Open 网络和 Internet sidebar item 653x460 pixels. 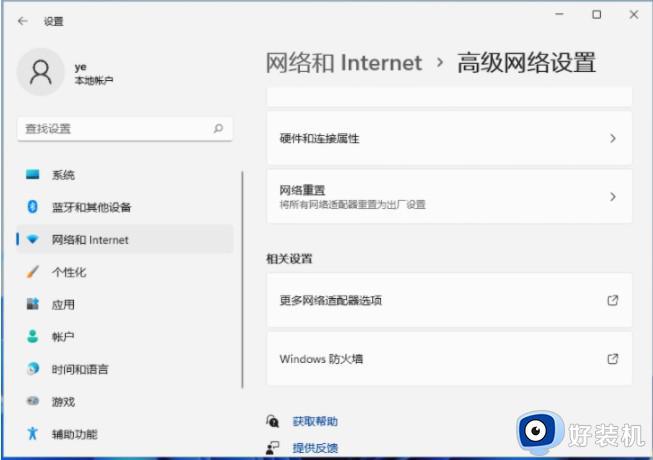[x=125, y=239]
